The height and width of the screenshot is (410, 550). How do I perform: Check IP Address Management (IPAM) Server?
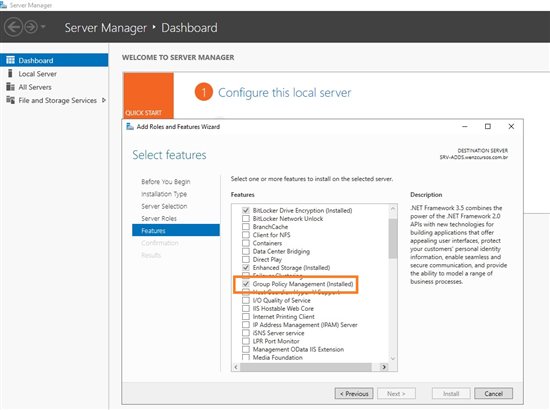pos(246,325)
